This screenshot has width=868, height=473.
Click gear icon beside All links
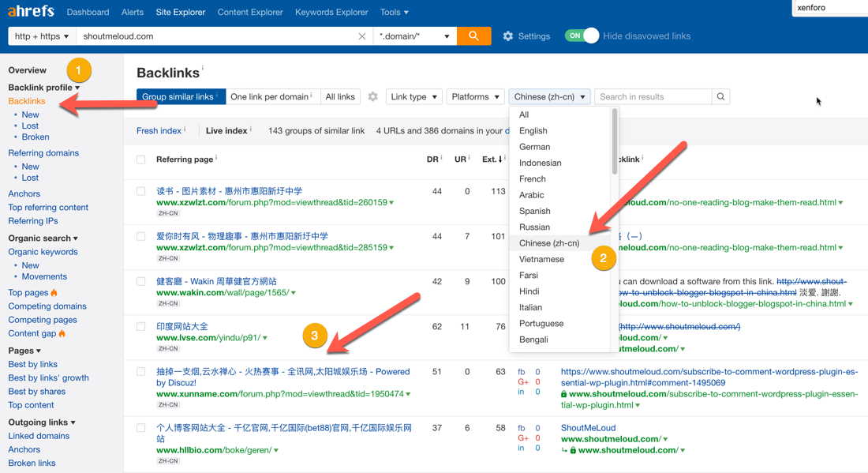[x=373, y=96]
